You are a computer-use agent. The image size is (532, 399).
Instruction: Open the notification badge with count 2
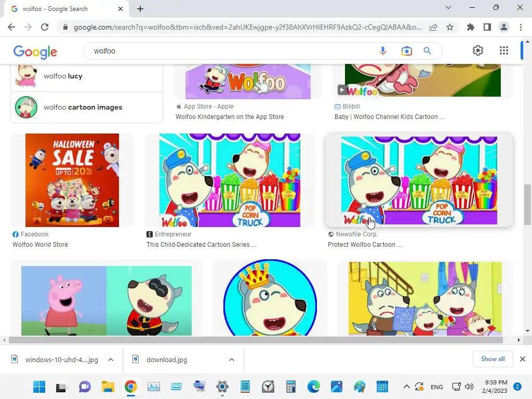point(517,387)
